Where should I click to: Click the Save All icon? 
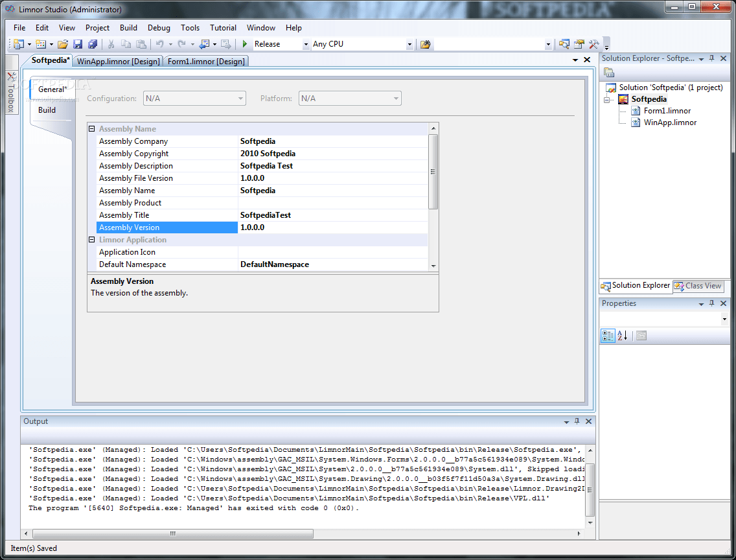(x=93, y=44)
